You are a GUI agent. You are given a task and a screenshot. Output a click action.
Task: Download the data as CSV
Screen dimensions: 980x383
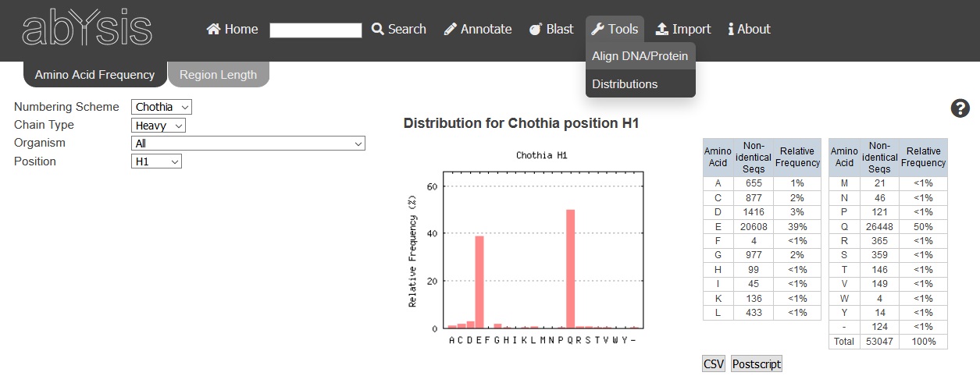714,364
